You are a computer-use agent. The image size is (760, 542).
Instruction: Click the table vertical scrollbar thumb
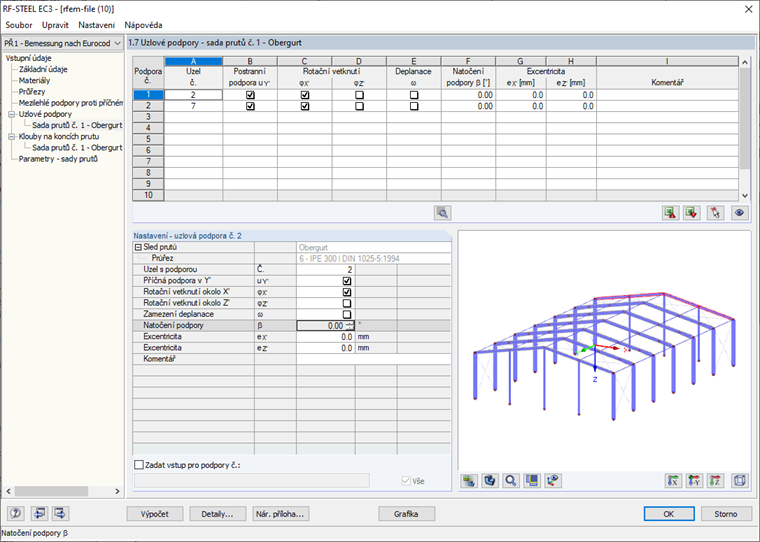[x=745, y=119]
